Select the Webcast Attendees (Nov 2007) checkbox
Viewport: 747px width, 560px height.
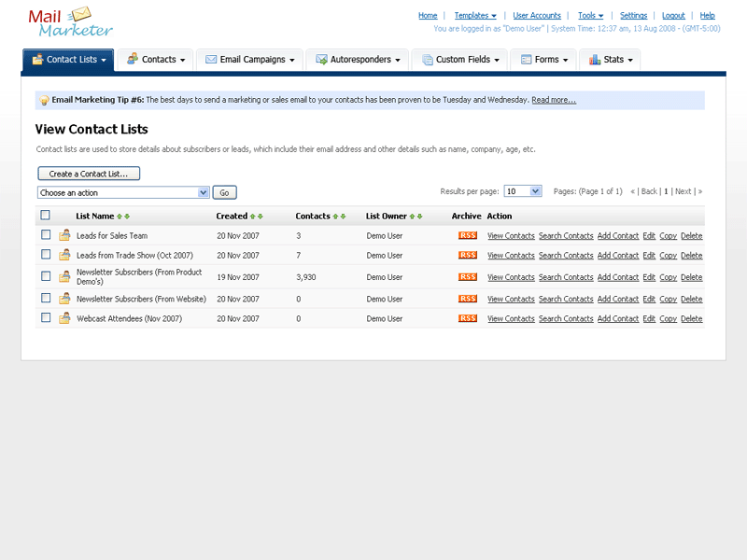pos(45,318)
